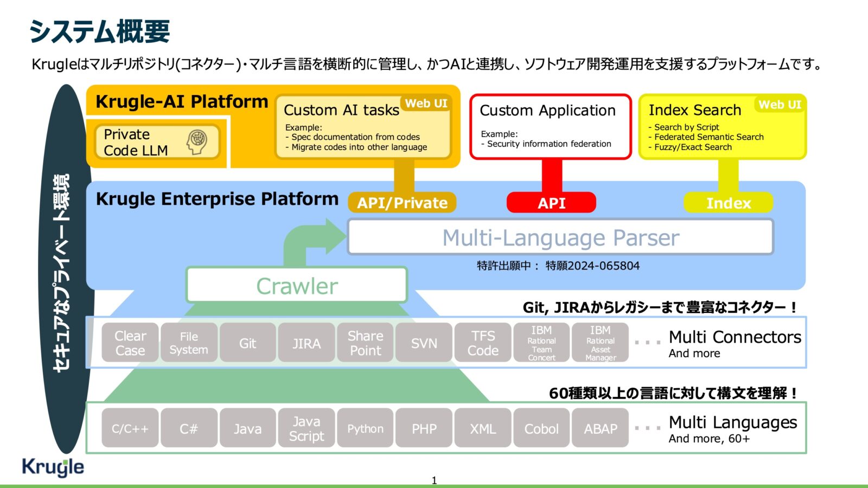Click the C# language tile
This screenshot has height=488, width=868.
pyautogui.click(x=189, y=428)
